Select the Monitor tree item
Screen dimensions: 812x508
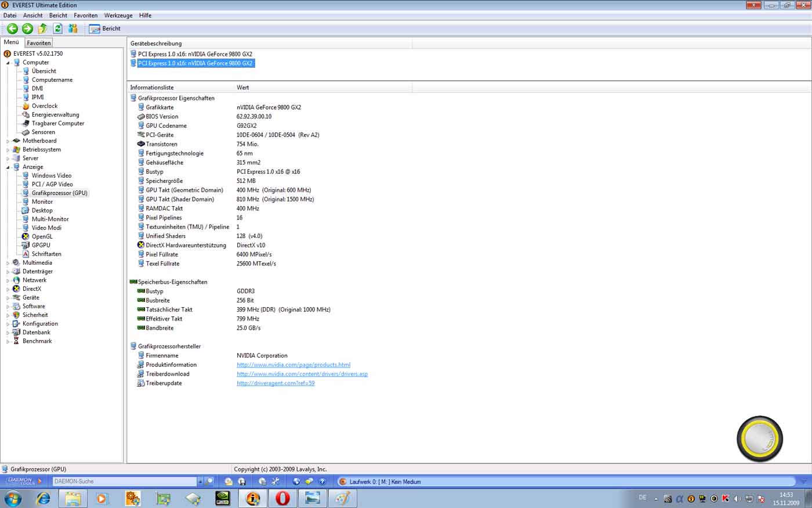point(42,202)
